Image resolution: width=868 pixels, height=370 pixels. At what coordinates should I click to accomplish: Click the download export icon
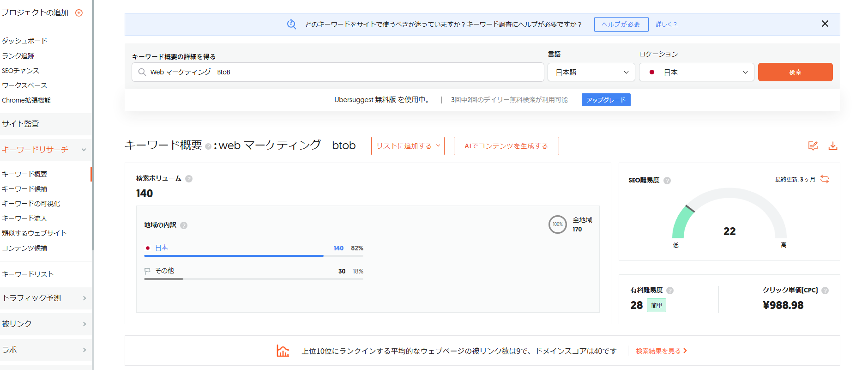[x=832, y=146]
